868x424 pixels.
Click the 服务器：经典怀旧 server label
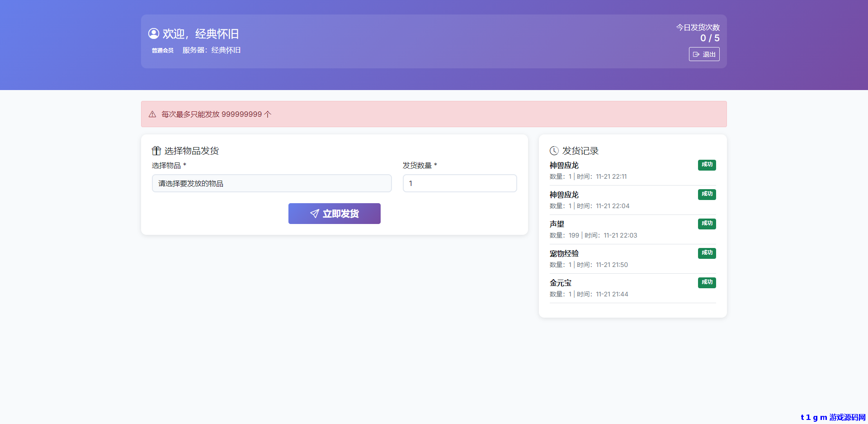tap(211, 50)
